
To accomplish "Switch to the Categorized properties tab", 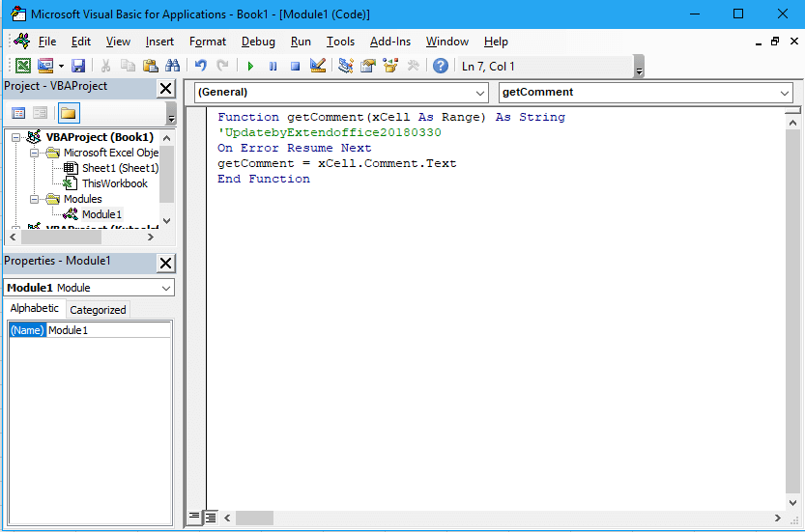I will (98, 310).
